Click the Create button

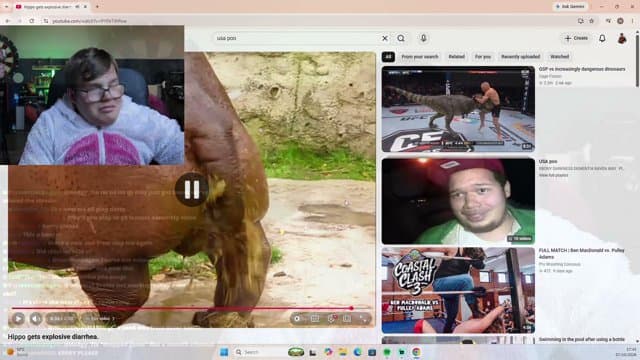(x=576, y=38)
